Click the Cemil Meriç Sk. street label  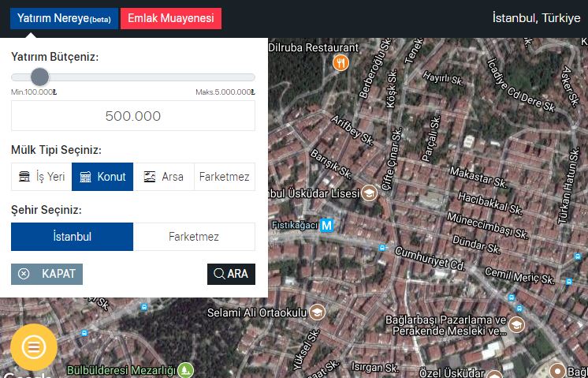point(519,276)
